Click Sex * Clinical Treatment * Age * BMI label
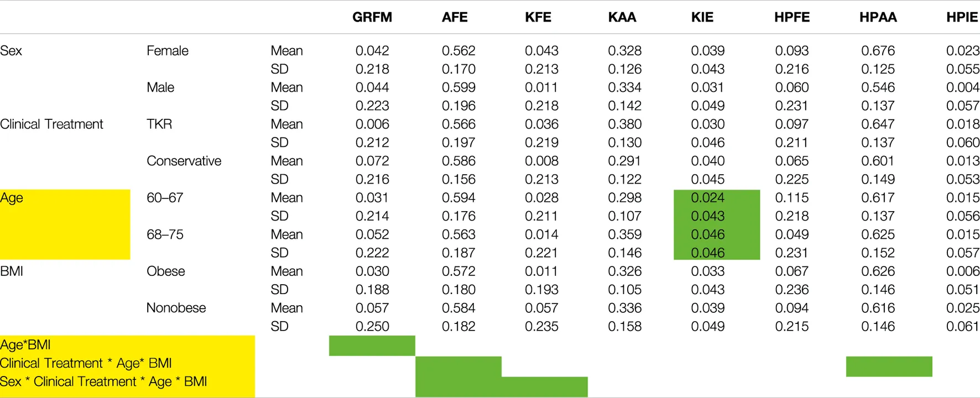980x398 pixels. coord(103,381)
